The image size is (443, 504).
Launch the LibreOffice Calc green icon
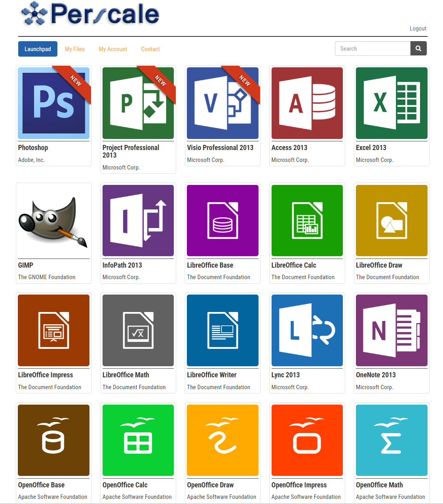coord(307,221)
